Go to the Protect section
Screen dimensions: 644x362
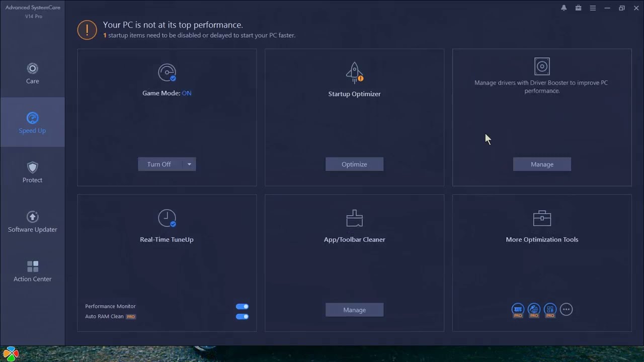pos(32,172)
